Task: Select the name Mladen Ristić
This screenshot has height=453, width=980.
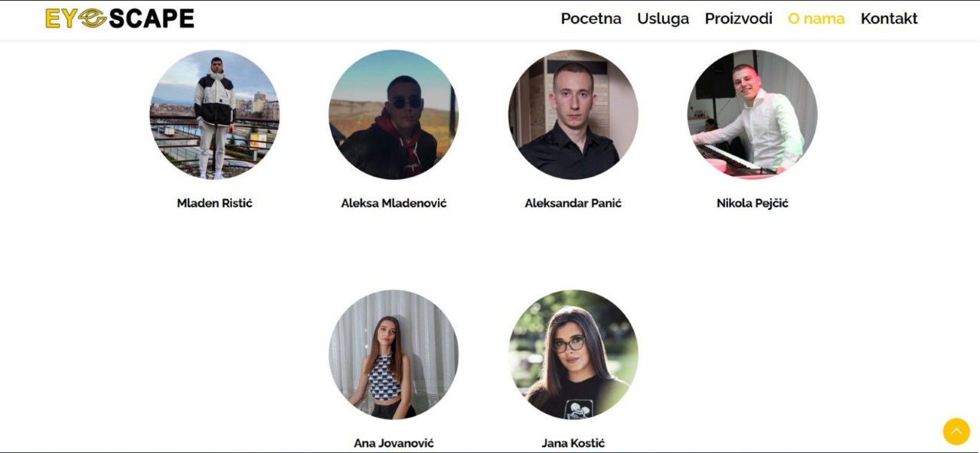Action: 214,203
